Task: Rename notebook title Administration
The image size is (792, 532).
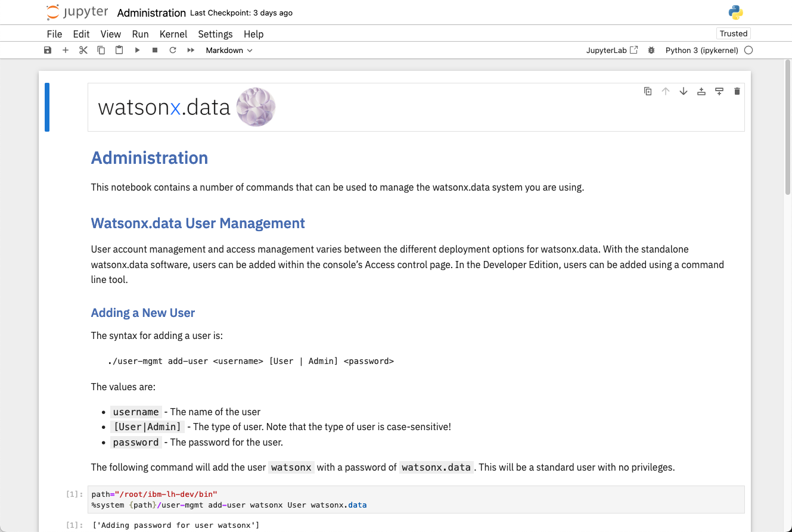Action: click(151, 13)
